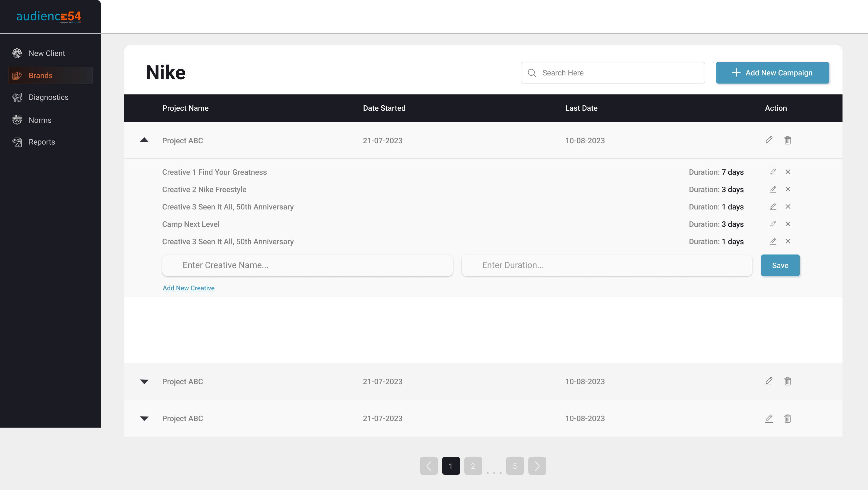Click the New Client sidebar icon
This screenshot has width=868, height=490.
click(x=17, y=53)
